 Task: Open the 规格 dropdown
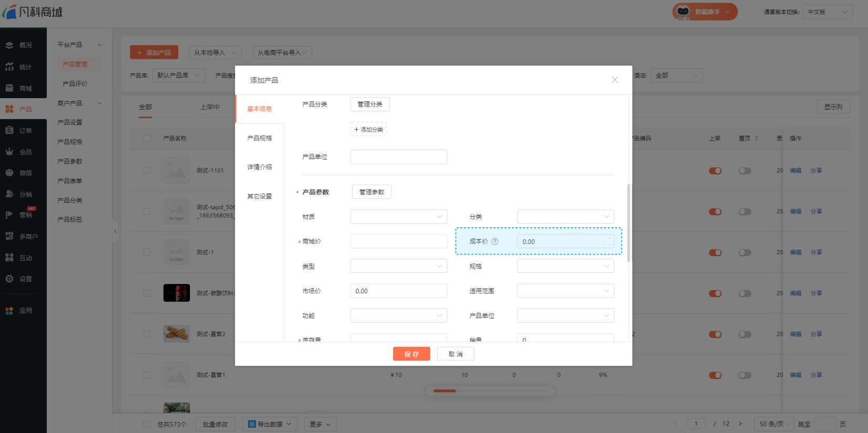[565, 266]
